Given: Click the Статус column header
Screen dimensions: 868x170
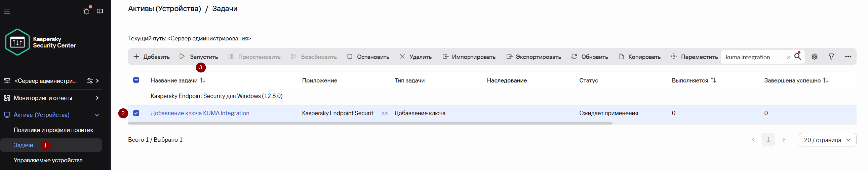Looking at the screenshot, I should (589, 80).
